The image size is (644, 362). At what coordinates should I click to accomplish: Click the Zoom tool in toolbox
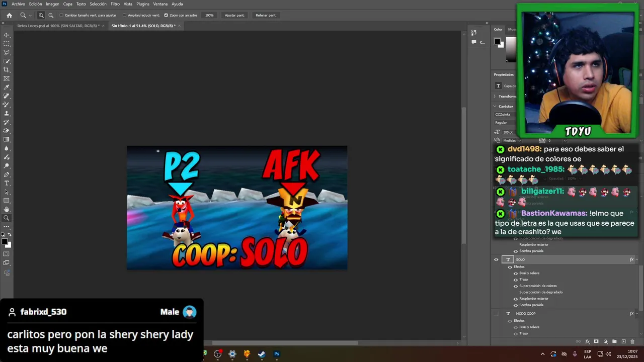click(x=7, y=218)
